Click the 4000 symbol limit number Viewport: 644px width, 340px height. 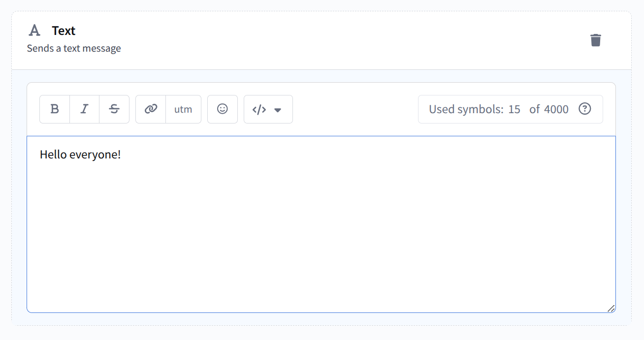(556, 109)
